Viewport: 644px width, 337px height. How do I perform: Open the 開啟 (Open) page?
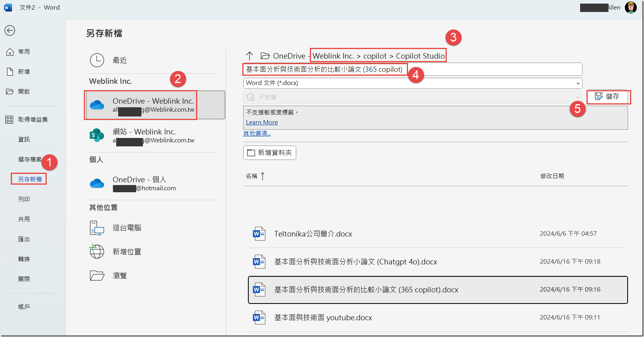[18, 92]
